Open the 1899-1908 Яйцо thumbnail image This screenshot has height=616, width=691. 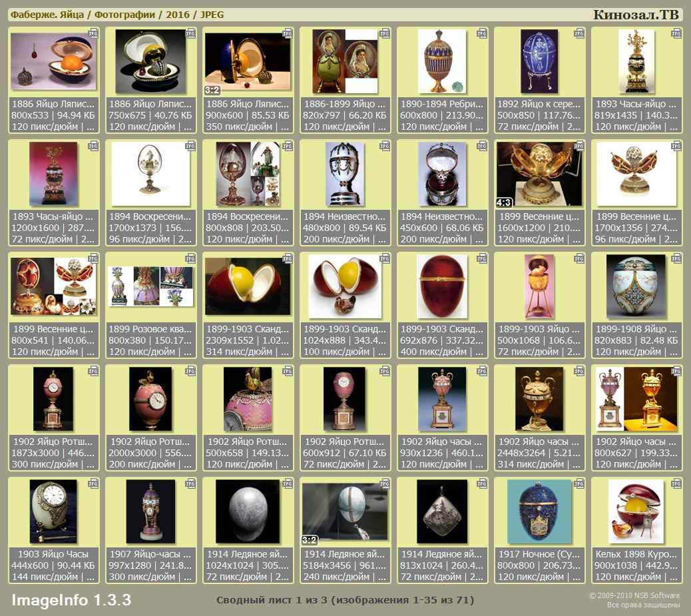tap(636, 286)
